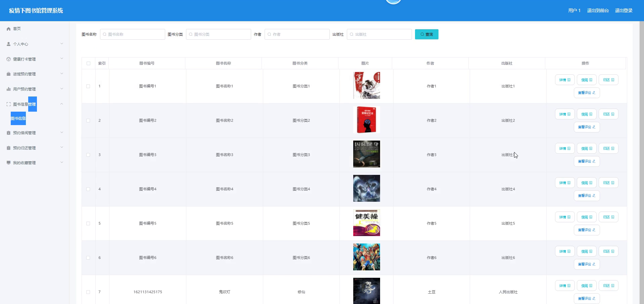The width and height of the screenshot is (644, 304).
Task: Check the checkbox for row 3
Action: click(88, 155)
